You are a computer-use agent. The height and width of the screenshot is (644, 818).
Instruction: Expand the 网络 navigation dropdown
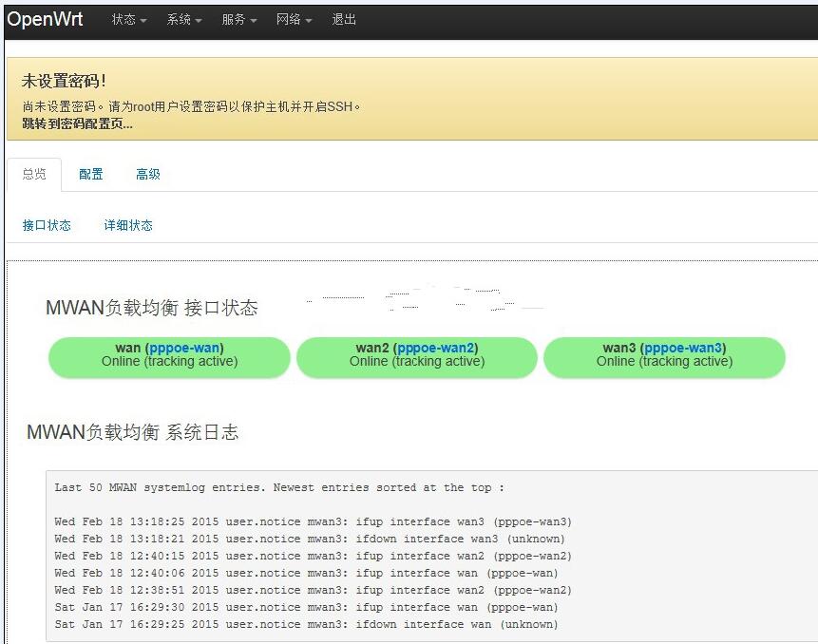[x=294, y=20]
